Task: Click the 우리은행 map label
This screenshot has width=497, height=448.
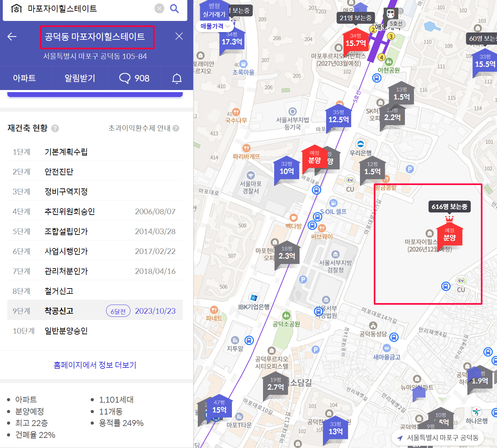Action: click(361, 153)
